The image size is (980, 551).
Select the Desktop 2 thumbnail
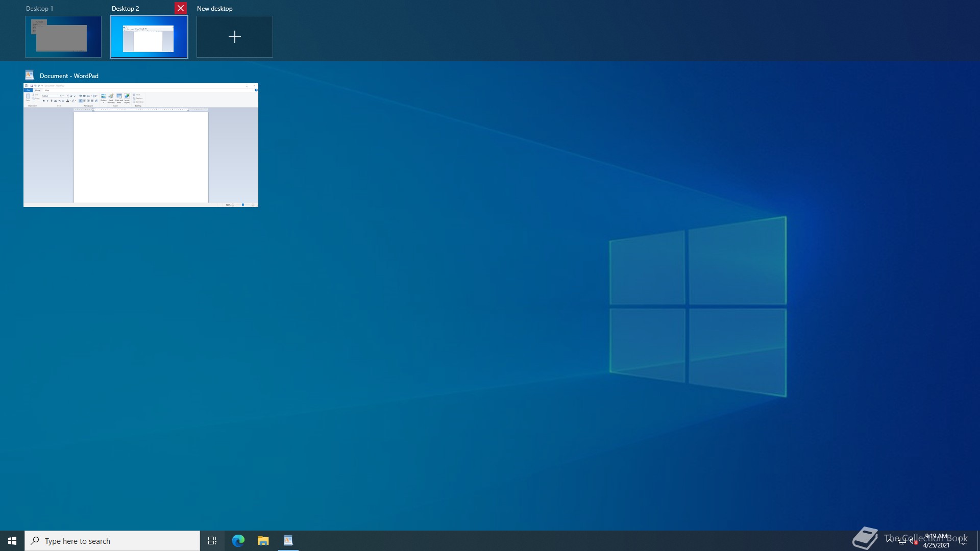click(x=149, y=37)
